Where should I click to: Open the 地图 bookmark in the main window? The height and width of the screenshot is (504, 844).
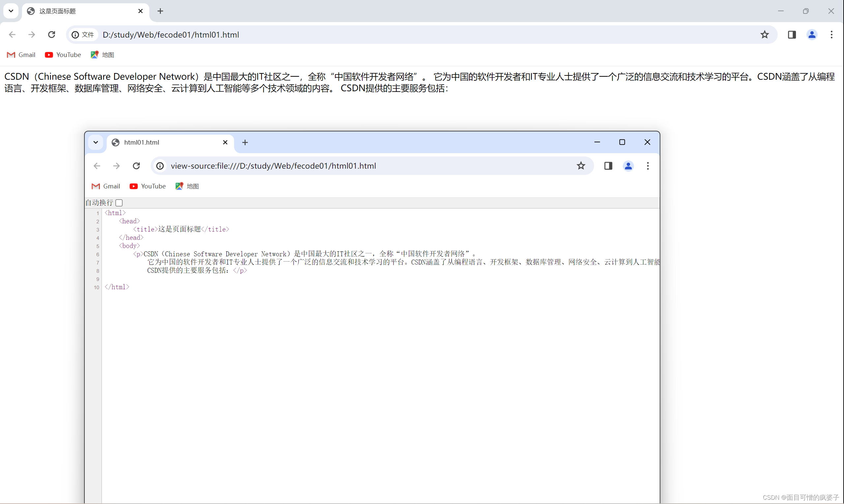[102, 55]
